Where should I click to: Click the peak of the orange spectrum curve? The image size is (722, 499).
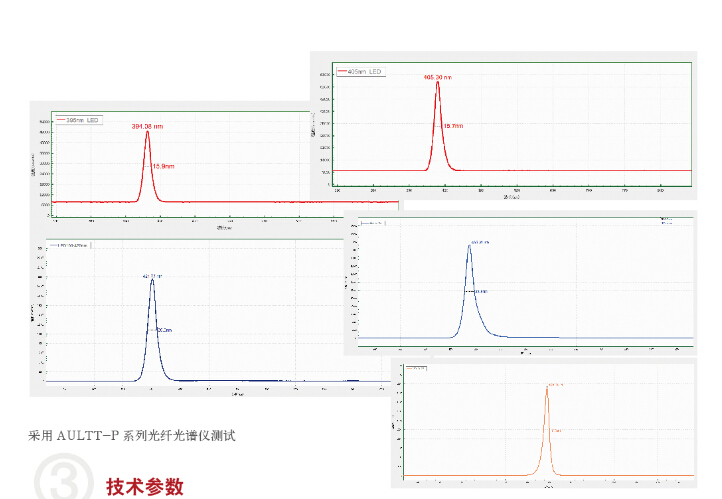[547, 388]
